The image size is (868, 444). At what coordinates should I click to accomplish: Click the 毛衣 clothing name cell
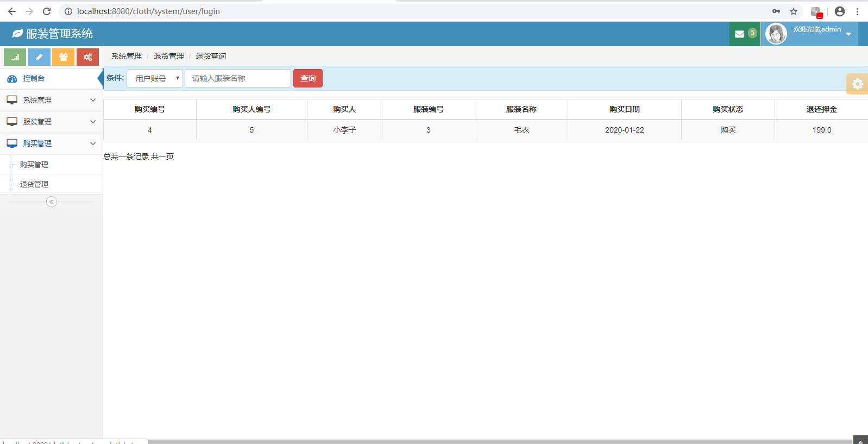(x=521, y=130)
